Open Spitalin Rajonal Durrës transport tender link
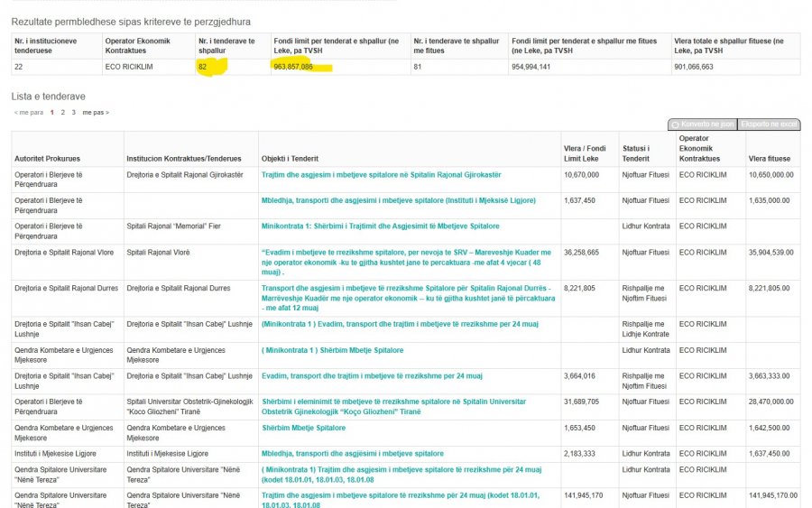Image resolution: width=812 pixels, height=508 pixels. tap(408, 298)
